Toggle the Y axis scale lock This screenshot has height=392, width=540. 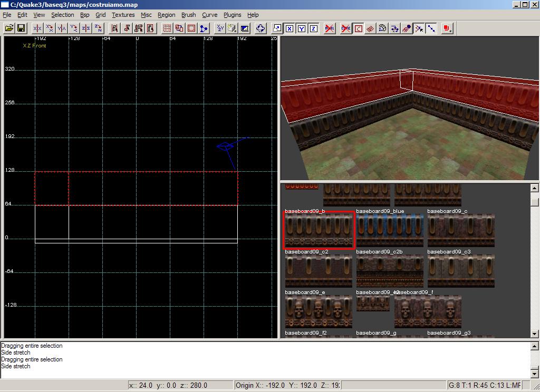301,28
